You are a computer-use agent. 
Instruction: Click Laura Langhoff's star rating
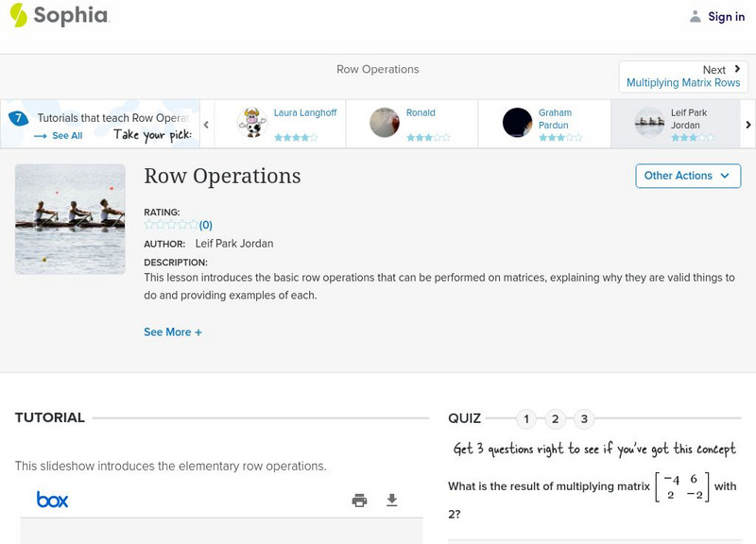coord(296,137)
